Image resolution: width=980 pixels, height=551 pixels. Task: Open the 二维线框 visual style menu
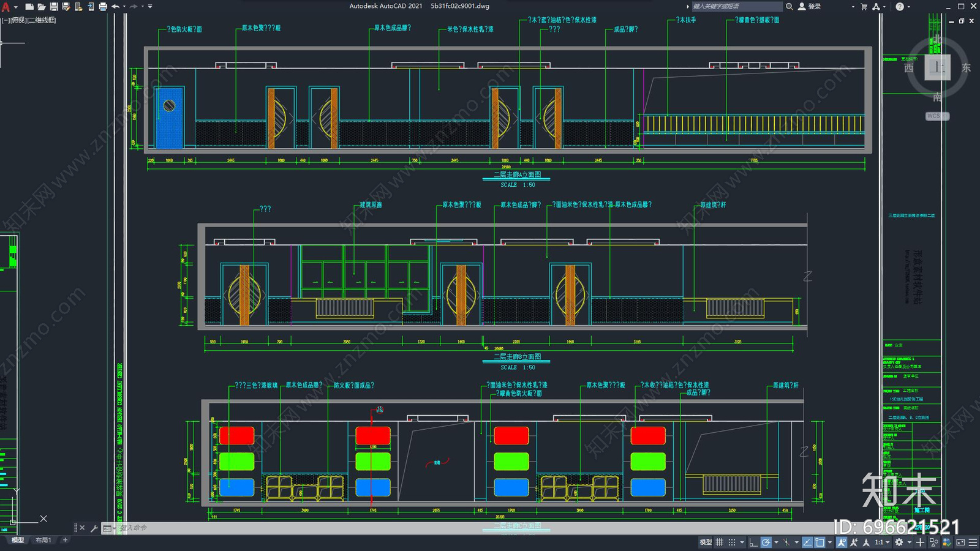[x=42, y=20]
